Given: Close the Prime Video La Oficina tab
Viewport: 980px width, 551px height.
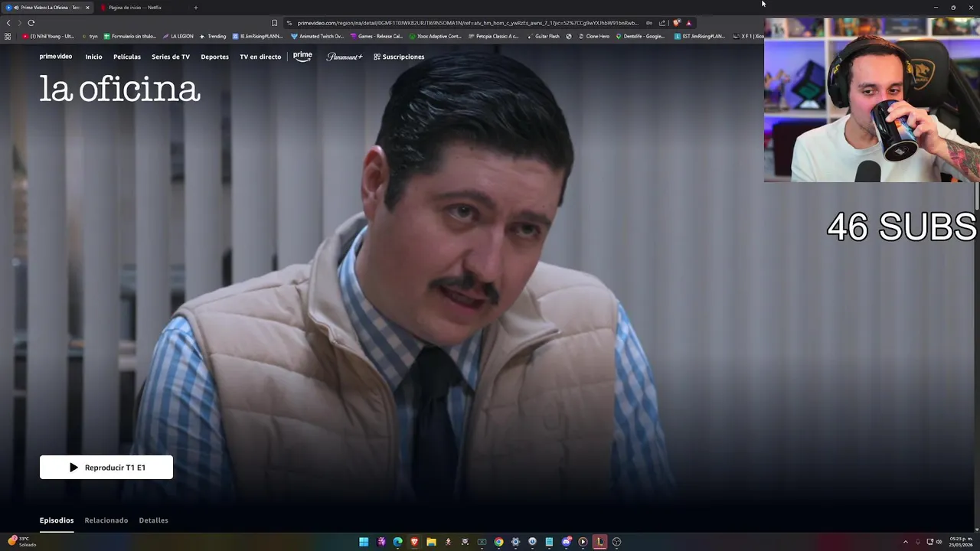Looking at the screenshot, I should coord(87,8).
